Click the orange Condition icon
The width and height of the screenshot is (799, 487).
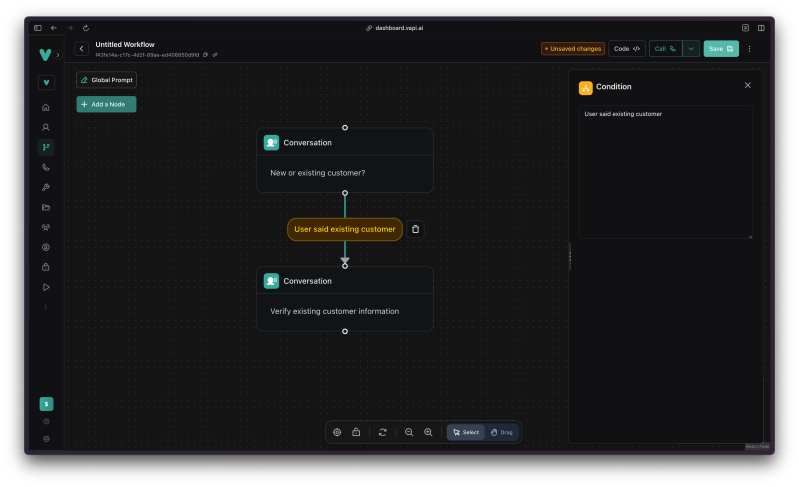pos(585,88)
